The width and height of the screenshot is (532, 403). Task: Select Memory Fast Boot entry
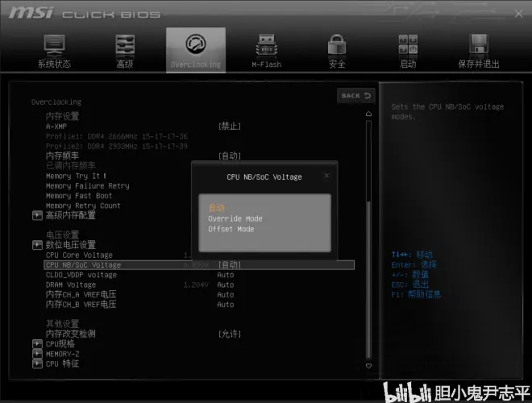tap(79, 195)
